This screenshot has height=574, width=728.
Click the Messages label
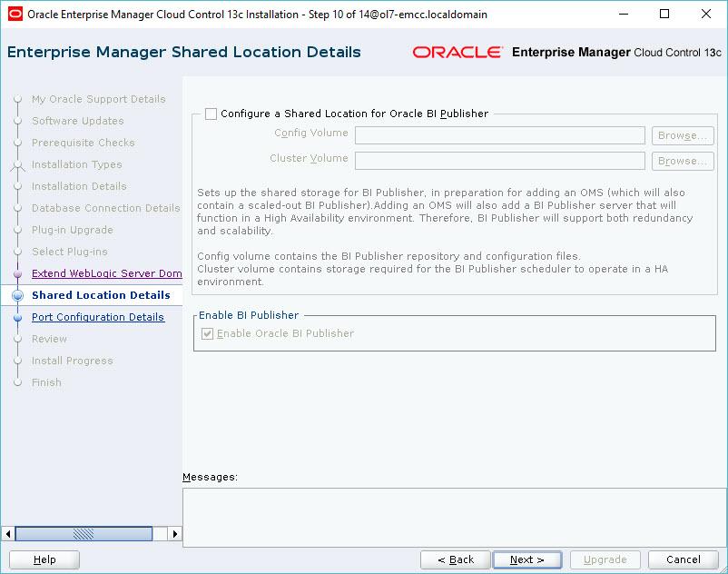(x=210, y=478)
